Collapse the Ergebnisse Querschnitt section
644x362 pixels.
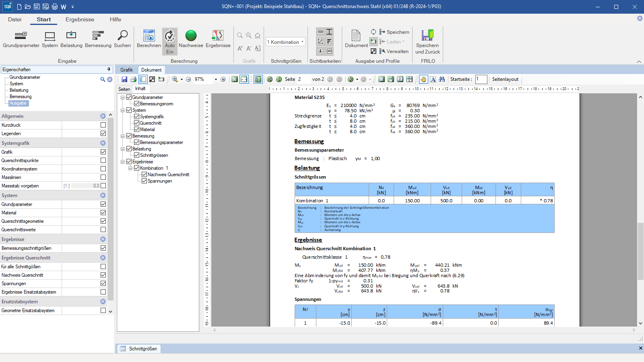tap(103, 258)
